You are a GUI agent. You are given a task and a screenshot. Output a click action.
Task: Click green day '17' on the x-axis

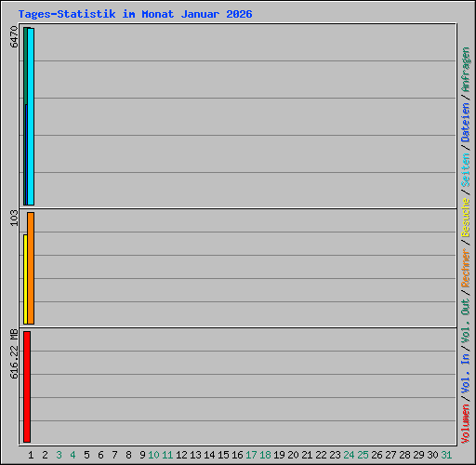251,455
